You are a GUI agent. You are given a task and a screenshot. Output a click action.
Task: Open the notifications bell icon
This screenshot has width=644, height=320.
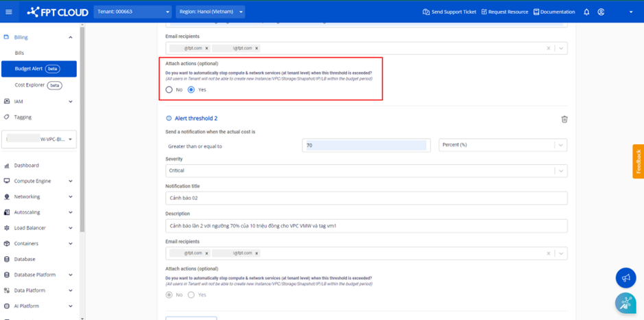(586, 12)
